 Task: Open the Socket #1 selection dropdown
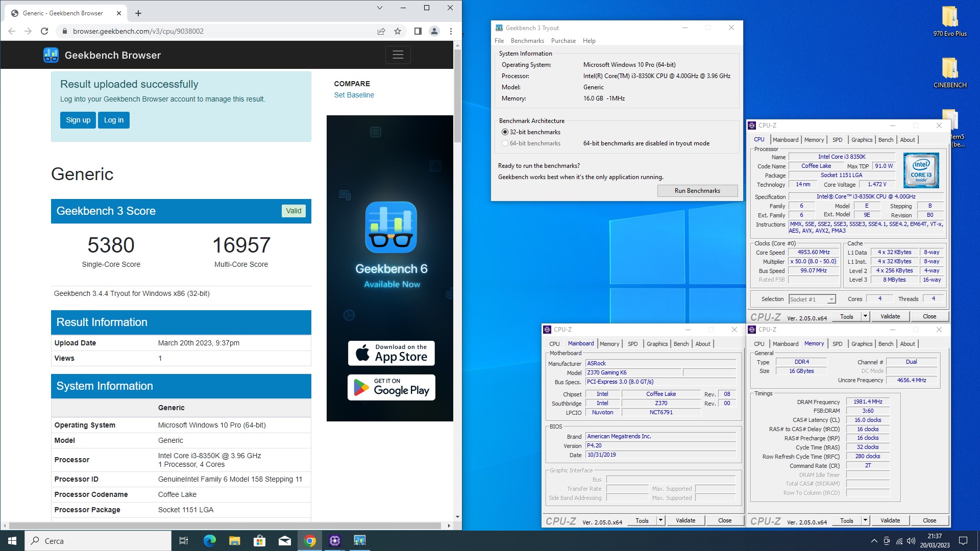coord(812,299)
